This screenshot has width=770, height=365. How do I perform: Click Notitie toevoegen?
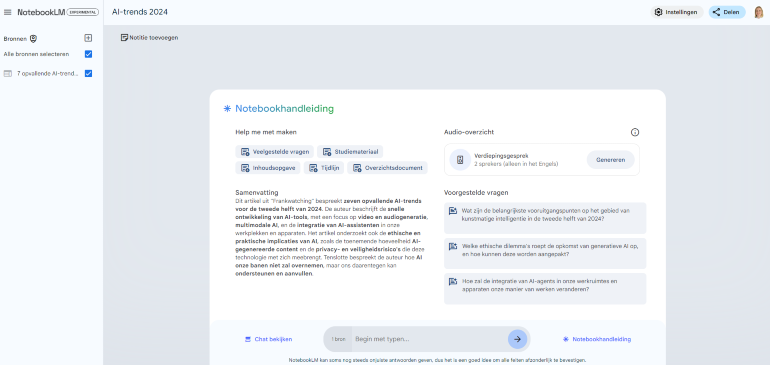[150, 37]
